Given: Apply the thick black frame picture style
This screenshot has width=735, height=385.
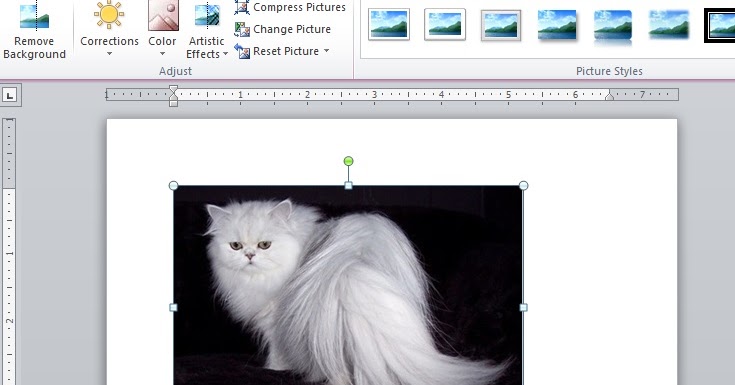Looking at the screenshot, I should (x=720, y=26).
